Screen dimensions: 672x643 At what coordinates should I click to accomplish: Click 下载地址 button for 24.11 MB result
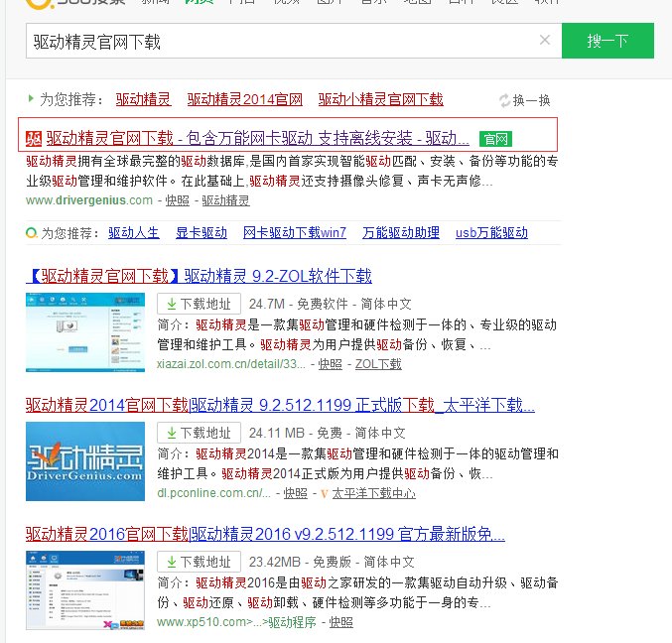pyautogui.click(x=199, y=433)
